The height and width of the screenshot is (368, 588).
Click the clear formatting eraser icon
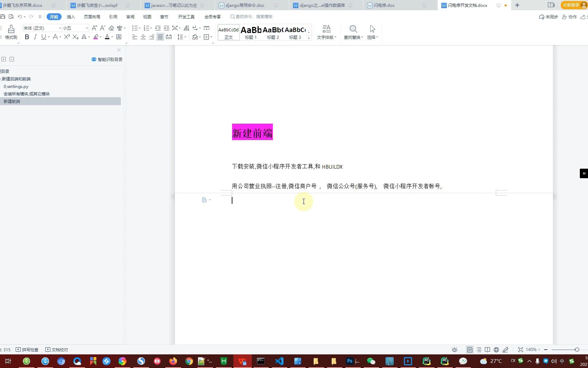111,28
